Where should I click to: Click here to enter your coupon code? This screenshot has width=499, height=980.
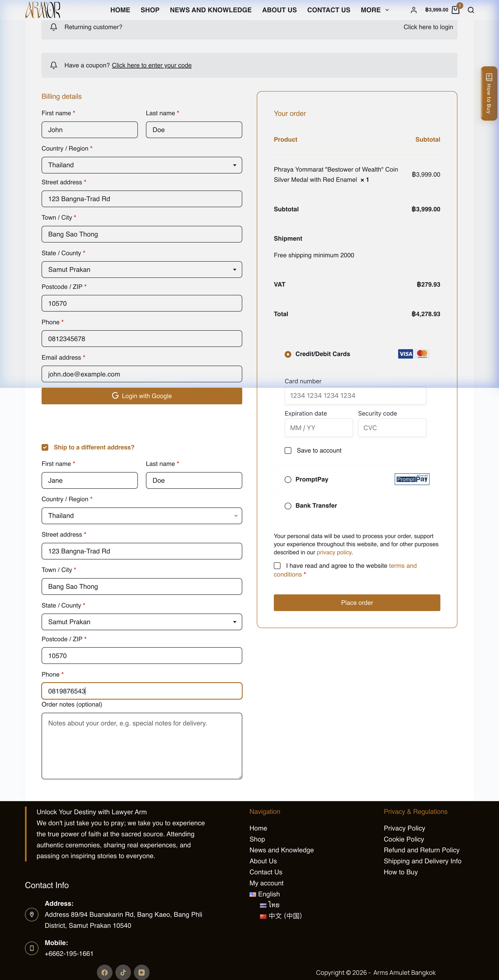click(152, 65)
